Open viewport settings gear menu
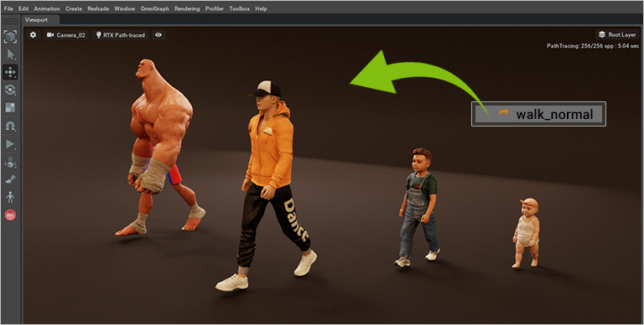The image size is (644, 325). pos(34,35)
